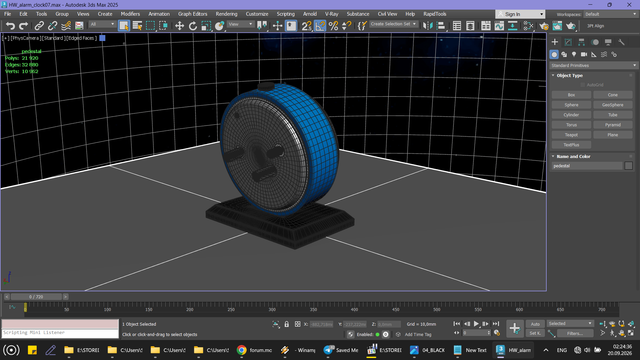Open Curve Editor icon in toolbar
This screenshot has width=640, height=360.
[499, 26]
